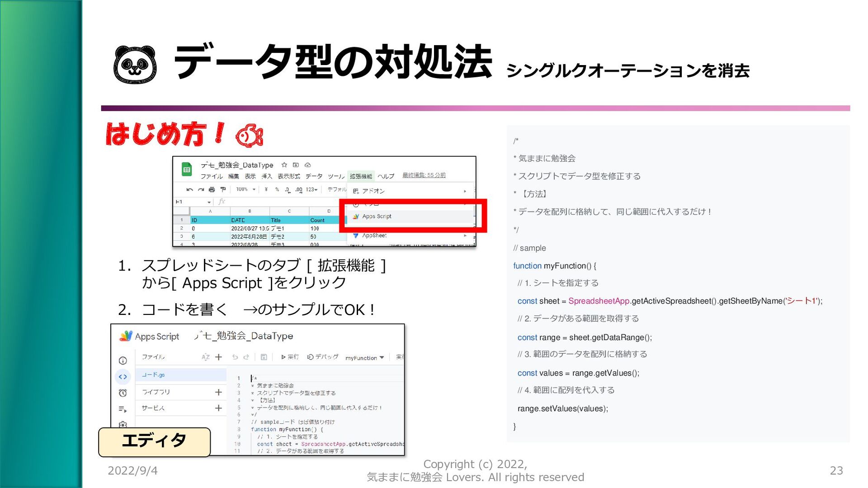
Task: Save project with the floppy disk icon
Action: tap(264, 357)
